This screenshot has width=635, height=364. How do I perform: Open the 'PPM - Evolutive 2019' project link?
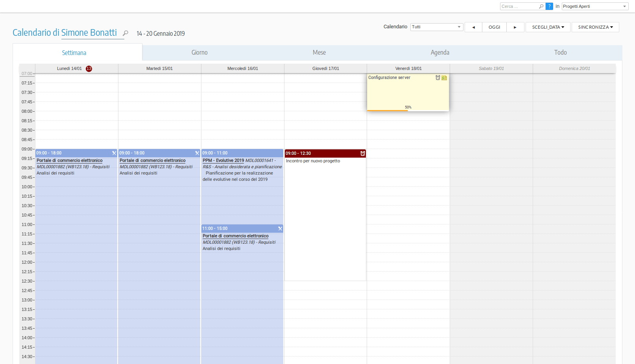coord(223,160)
